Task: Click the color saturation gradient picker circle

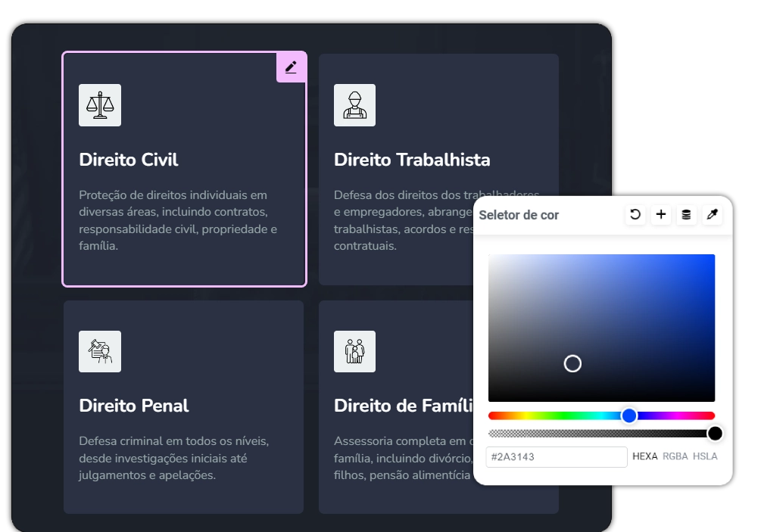Action: [x=572, y=363]
